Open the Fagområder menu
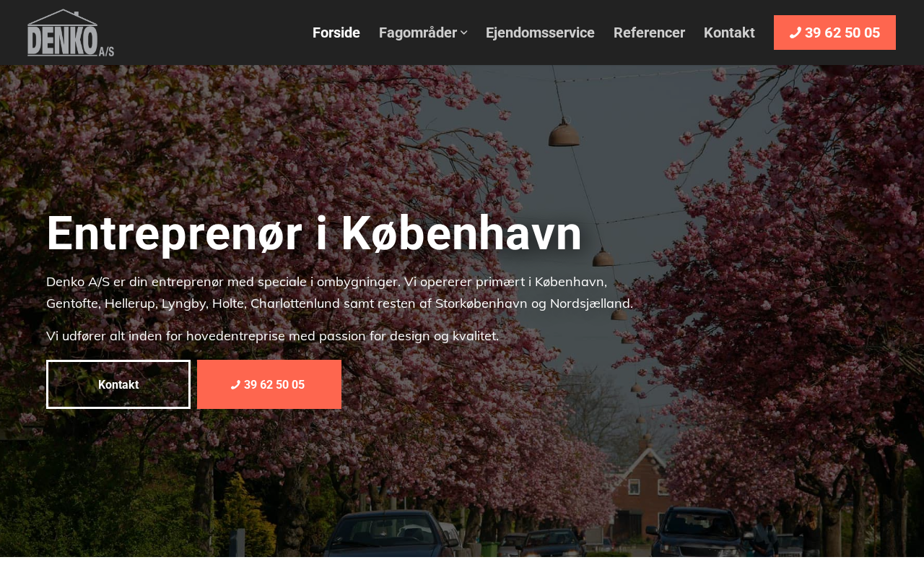Viewport: 924px width, 578px height. pyautogui.click(x=423, y=33)
